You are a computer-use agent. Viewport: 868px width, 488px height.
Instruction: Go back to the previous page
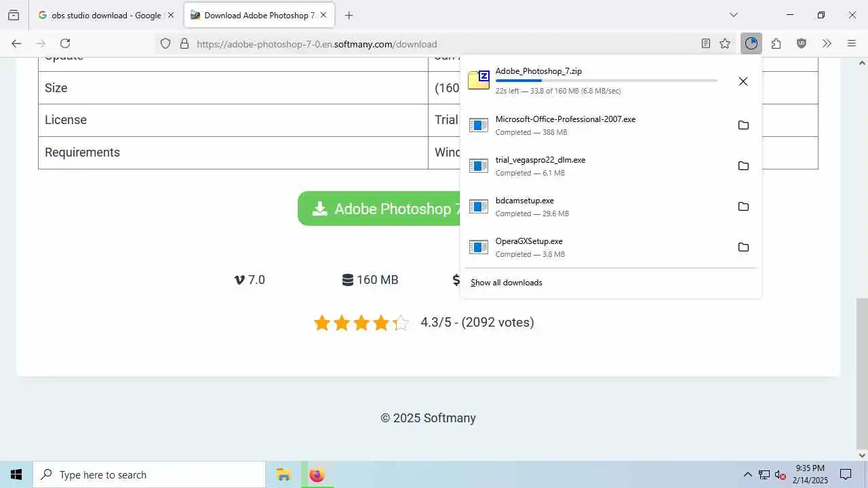(x=16, y=43)
